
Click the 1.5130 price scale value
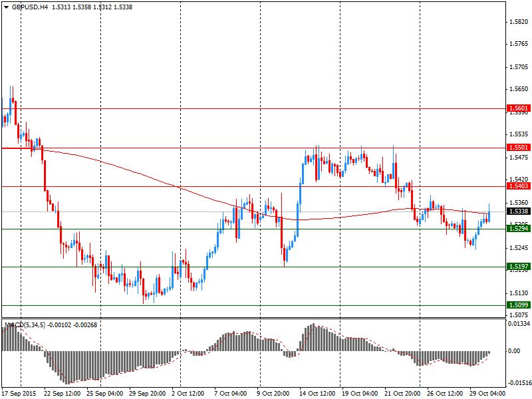tap(519, 293)
